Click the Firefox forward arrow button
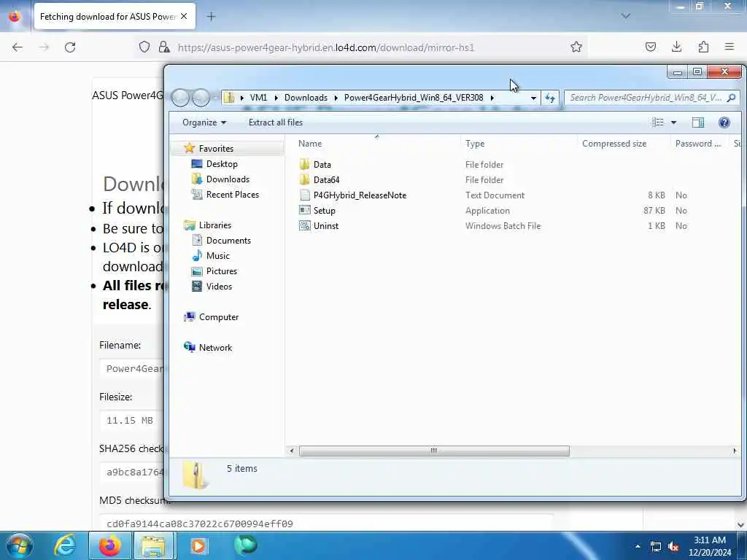747x560 pixels. pyautogui.click(x=44, y=47)
